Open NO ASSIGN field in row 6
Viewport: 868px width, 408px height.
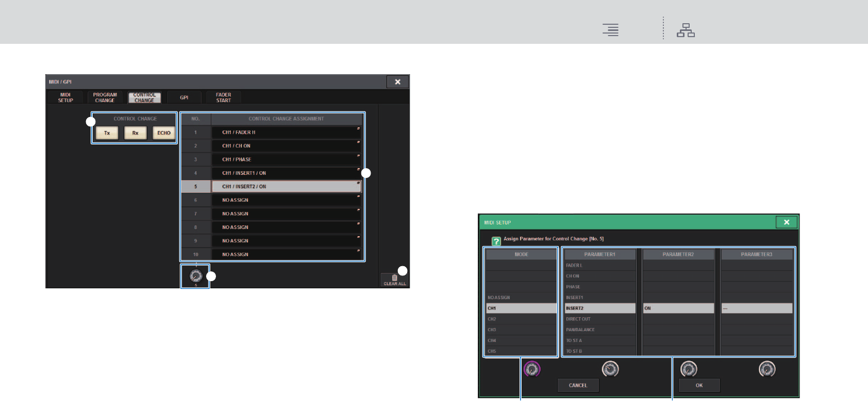(287, 200)
